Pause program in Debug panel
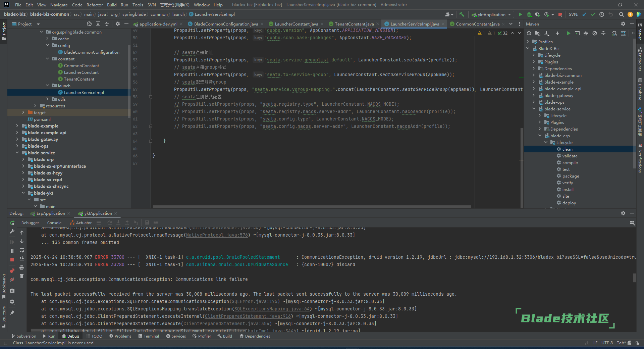 tap(12, 251)
